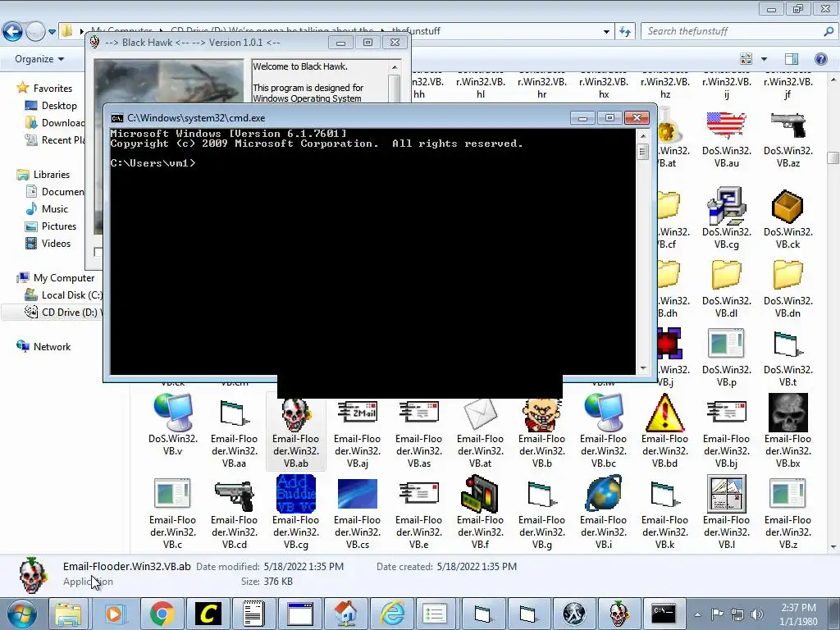Screen dimensions: 840x630
Task: Select the Email-Flooder.Win32.VB.l stamp letter icon
Action: tap(727, 494)
